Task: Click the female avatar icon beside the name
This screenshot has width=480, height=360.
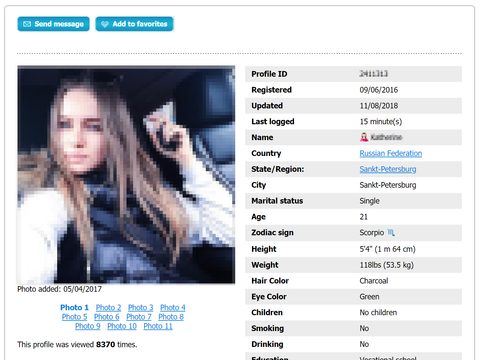Action: [x=364, y=137]
